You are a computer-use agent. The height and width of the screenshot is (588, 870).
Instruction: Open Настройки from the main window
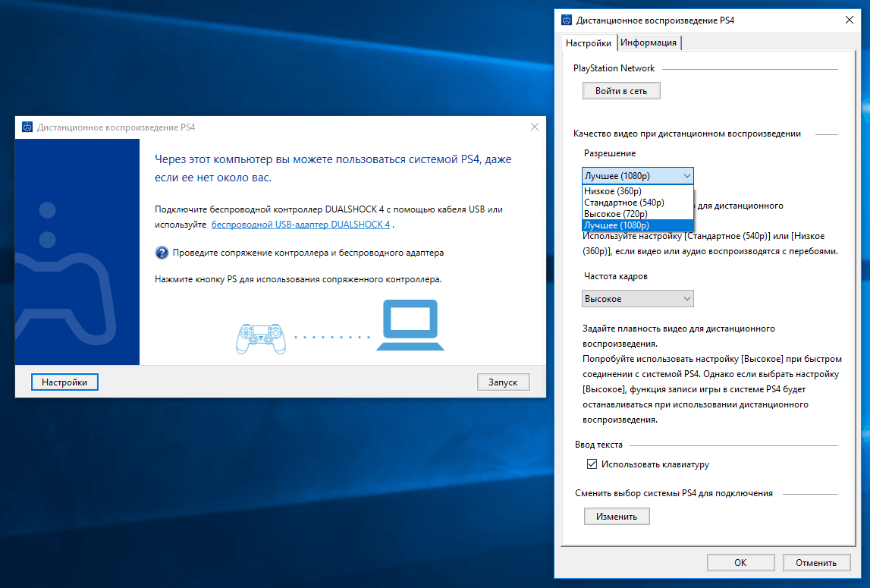click(64, 382)
